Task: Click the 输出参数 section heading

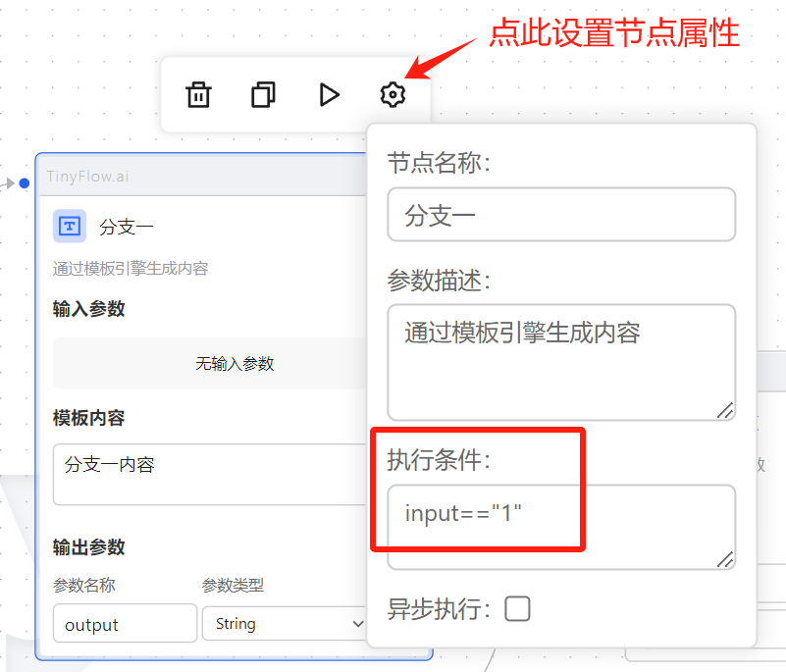Action: tap(89, 547)
